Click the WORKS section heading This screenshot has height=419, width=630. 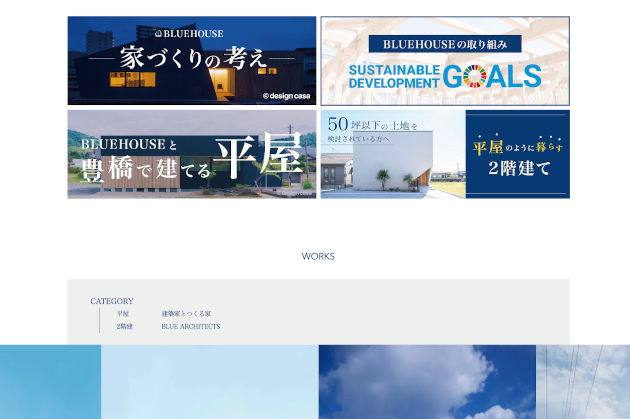click(318, 256)
